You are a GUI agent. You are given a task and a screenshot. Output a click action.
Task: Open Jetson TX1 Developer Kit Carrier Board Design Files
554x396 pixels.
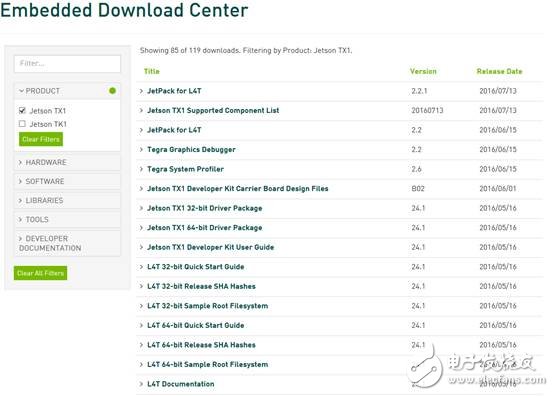point(238,189)
